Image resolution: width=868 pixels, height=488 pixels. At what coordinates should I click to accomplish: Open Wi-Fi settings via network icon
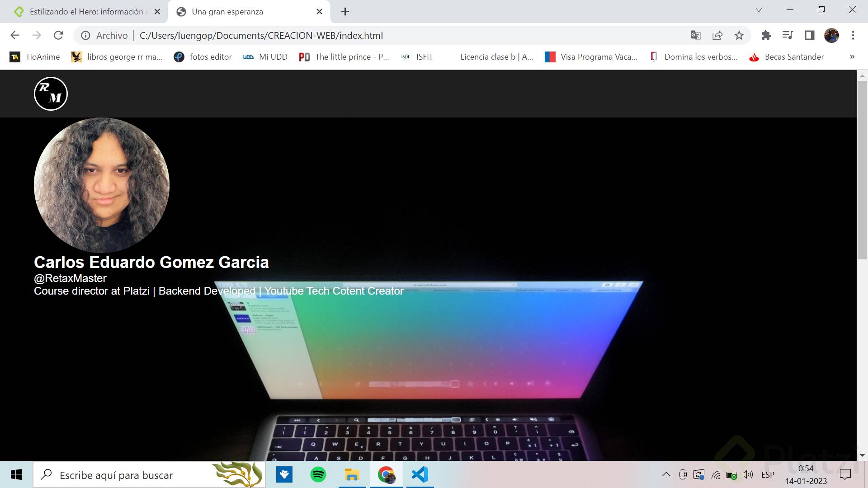pyautogui.click(x=716, y=474)
